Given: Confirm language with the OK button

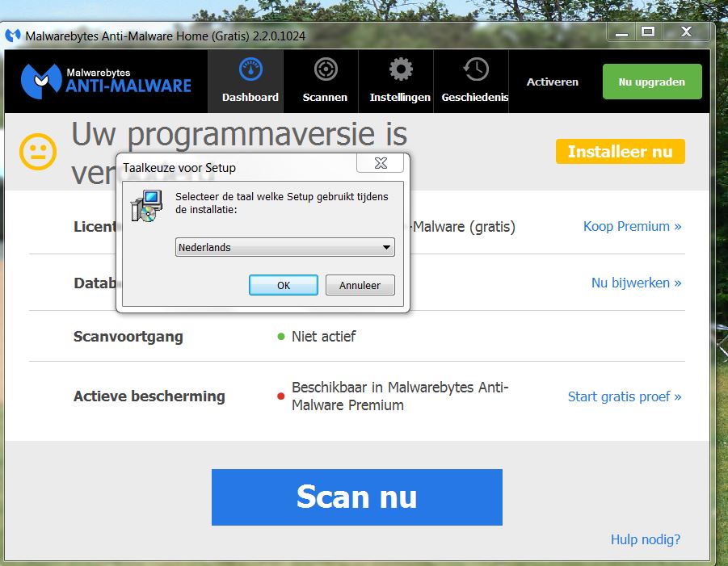Looking at the screenshot, I should (284, 285).
